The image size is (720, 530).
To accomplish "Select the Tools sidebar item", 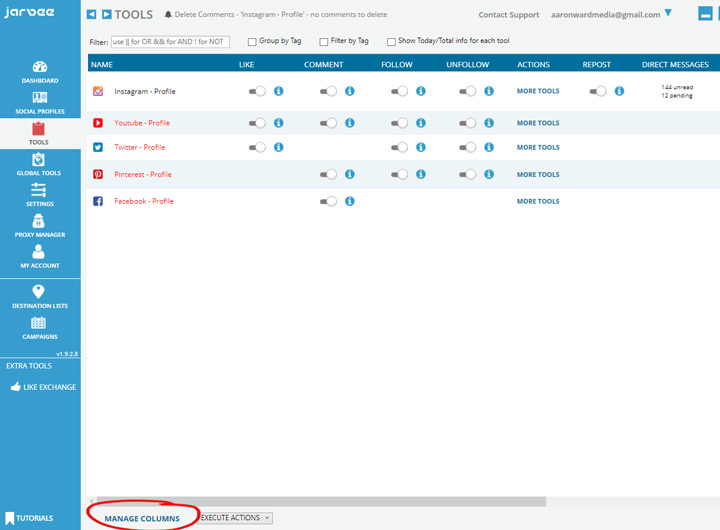I will coord(39,134).
